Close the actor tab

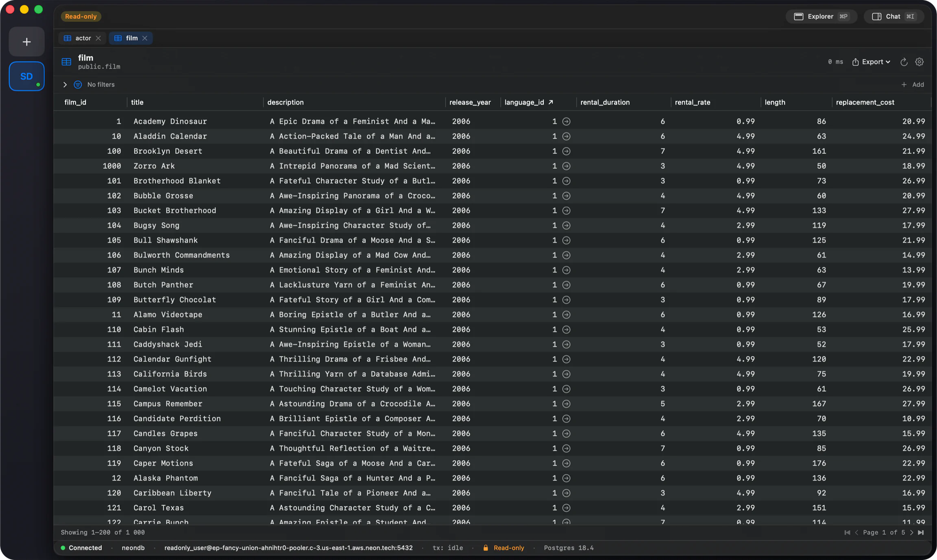point(98,38)
